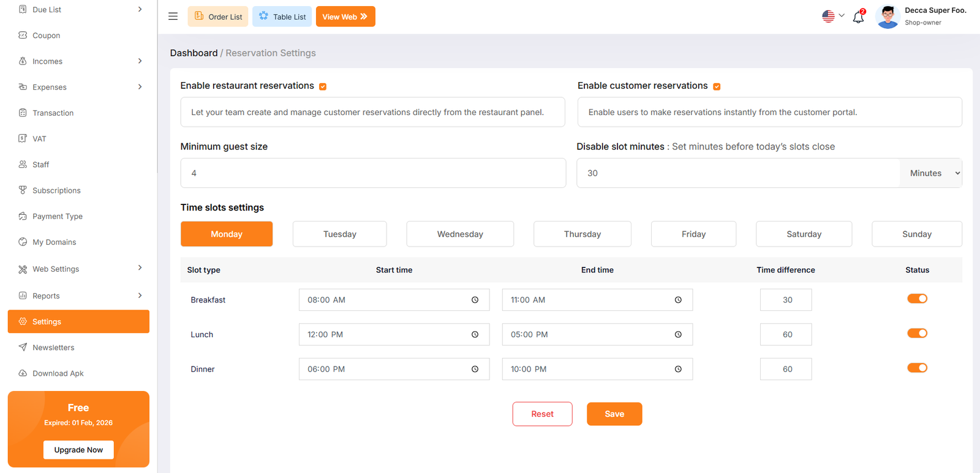Uncheck Enable restaurant reservations checkbox

coord(323,86)
